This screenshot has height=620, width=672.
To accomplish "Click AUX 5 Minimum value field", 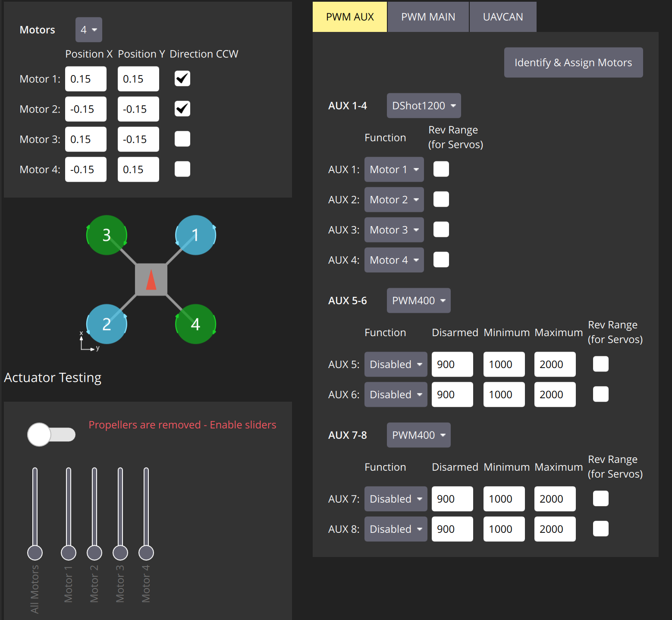I will tap(504, 365).
